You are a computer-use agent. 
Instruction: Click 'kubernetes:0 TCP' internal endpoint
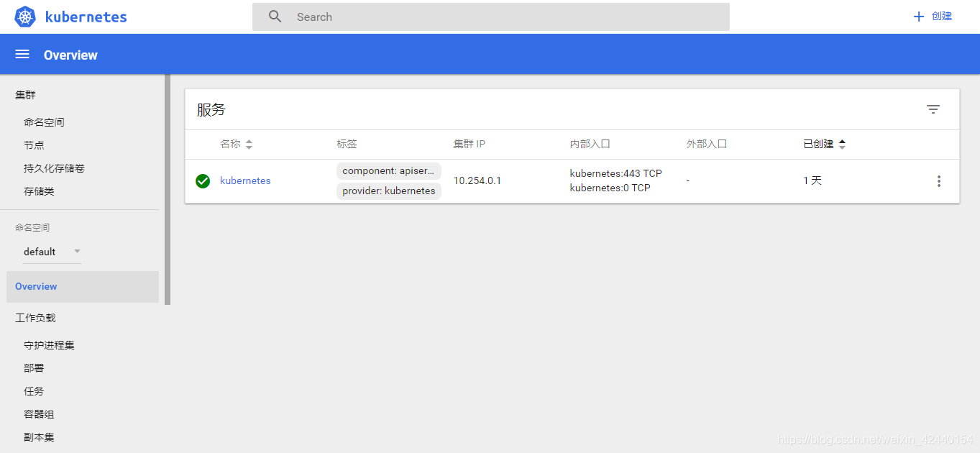tap(610, 188)
